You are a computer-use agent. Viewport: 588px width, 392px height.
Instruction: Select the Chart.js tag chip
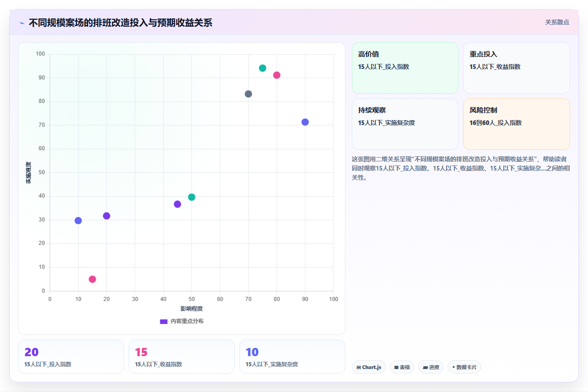click(x=369, y=367)
